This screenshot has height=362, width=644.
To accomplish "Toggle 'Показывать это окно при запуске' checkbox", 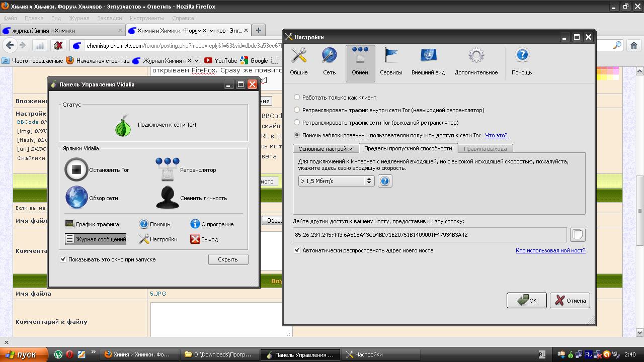I will click(x=63, y=259).
